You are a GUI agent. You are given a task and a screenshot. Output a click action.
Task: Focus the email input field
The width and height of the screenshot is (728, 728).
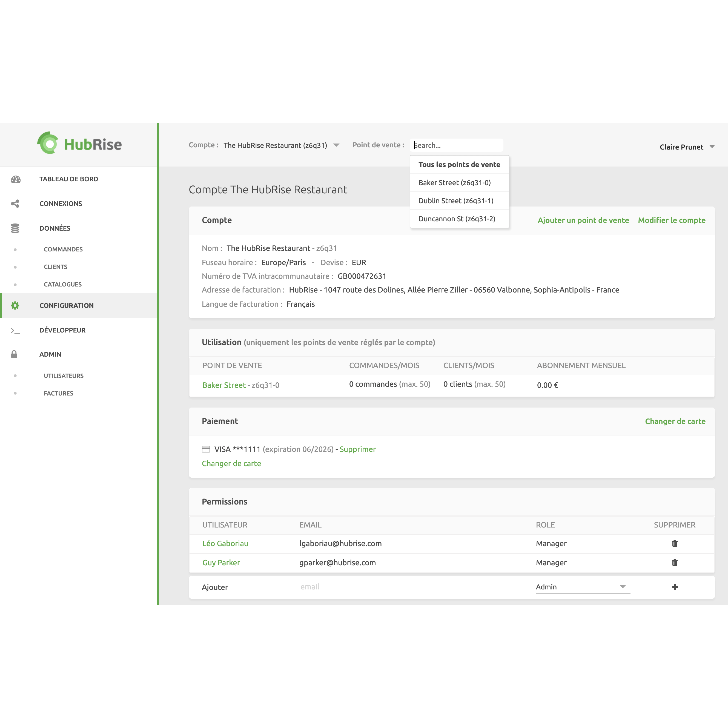click(x=412, y=587)
